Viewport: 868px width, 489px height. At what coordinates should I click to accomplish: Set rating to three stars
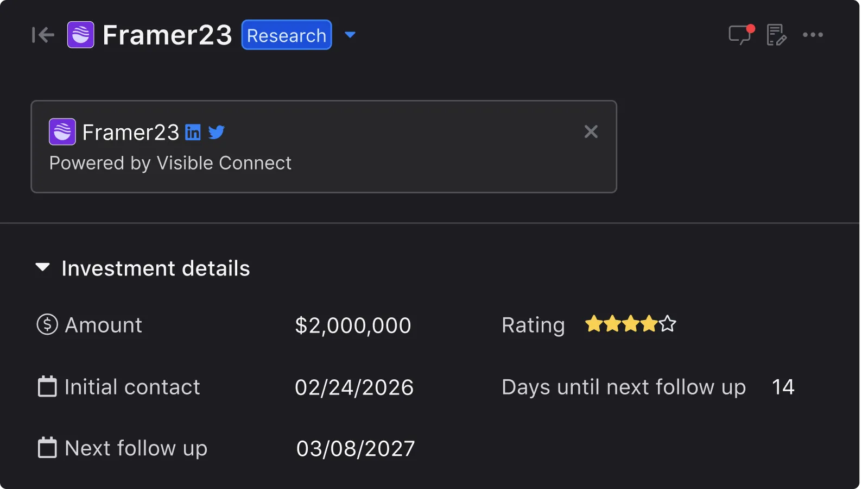click(631, 324)
